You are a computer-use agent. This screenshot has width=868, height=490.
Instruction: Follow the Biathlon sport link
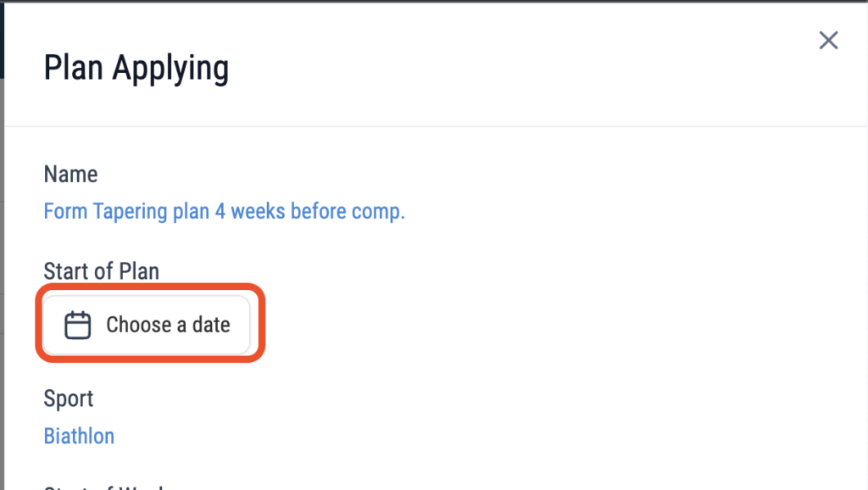click(x=79, y=437)
